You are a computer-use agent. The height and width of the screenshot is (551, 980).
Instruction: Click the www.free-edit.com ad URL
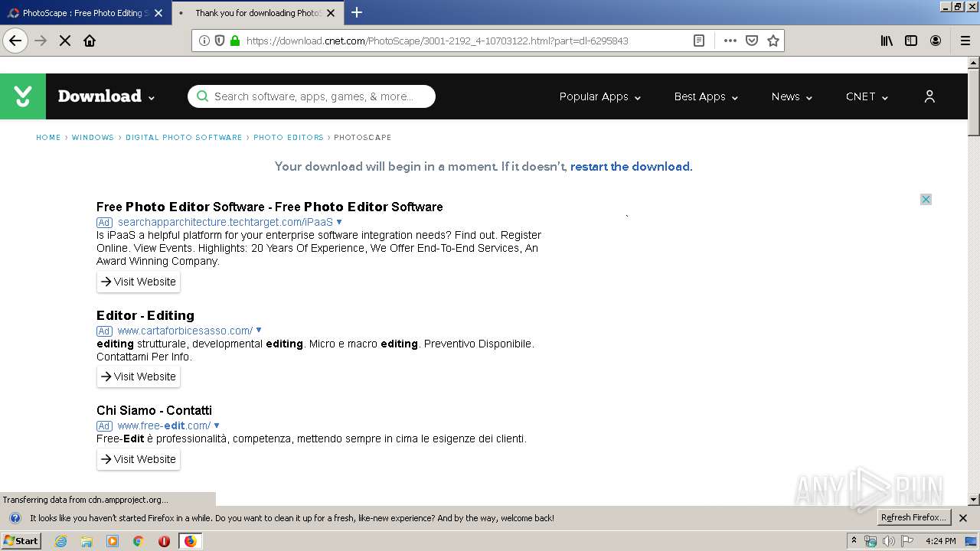(x=164, y=425)
